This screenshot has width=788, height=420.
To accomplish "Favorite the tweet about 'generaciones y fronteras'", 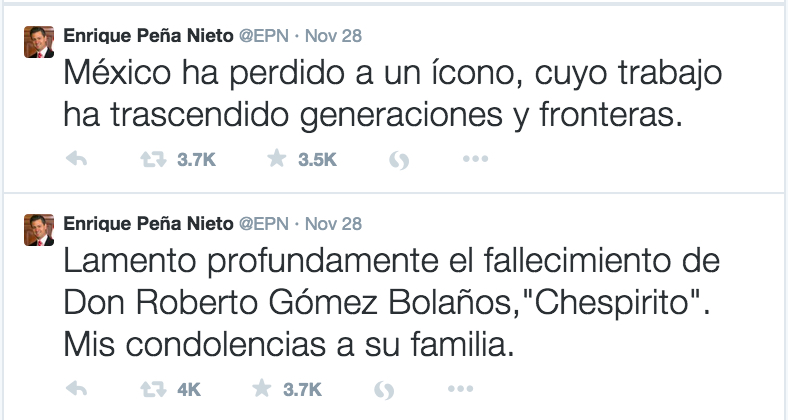I will pyautogui.click(x=276, y=159).
